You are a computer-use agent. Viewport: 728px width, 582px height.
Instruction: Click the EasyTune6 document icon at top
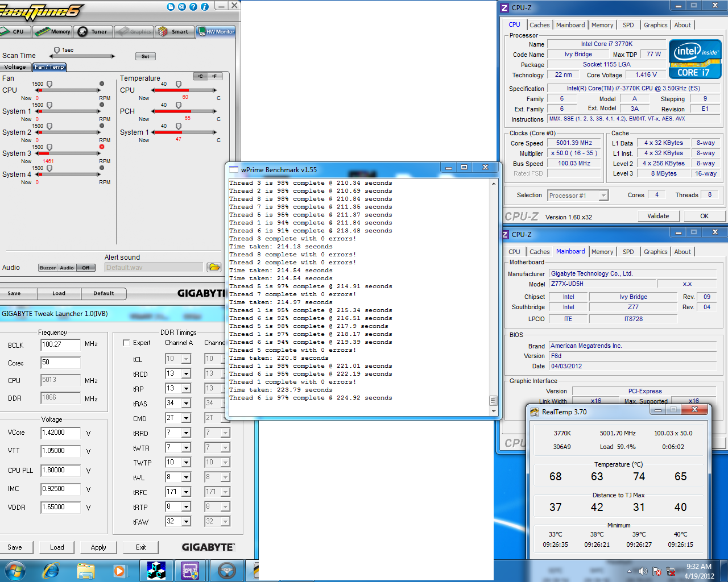click(x=171, y=7)
